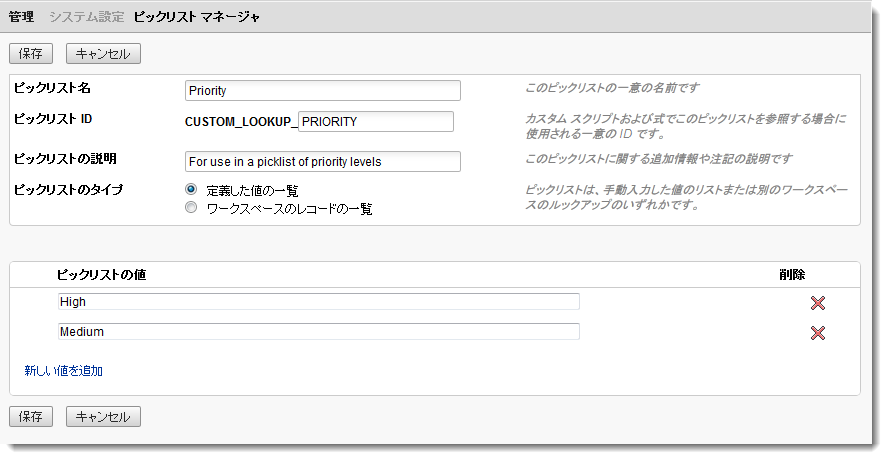This screenshot has height=459, width=887.
Task: Edit the ピックリストの説明 description field
Action: pos(322,161)
